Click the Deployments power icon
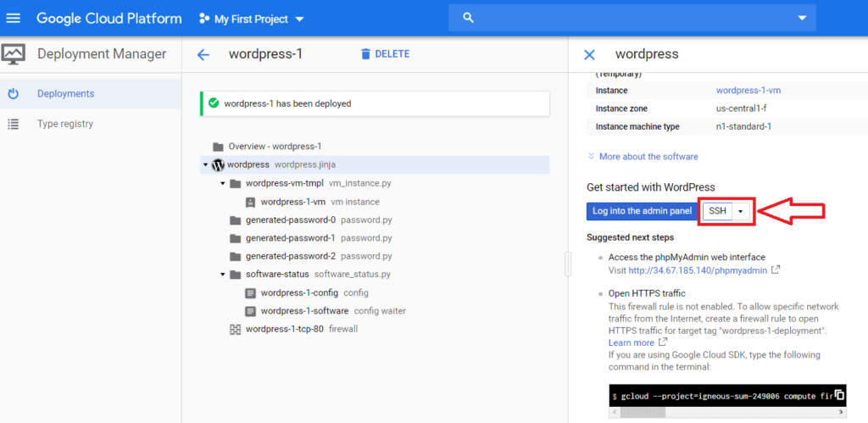Image resolution: width=868 pixels, height=423 pixels. point(14,93)
